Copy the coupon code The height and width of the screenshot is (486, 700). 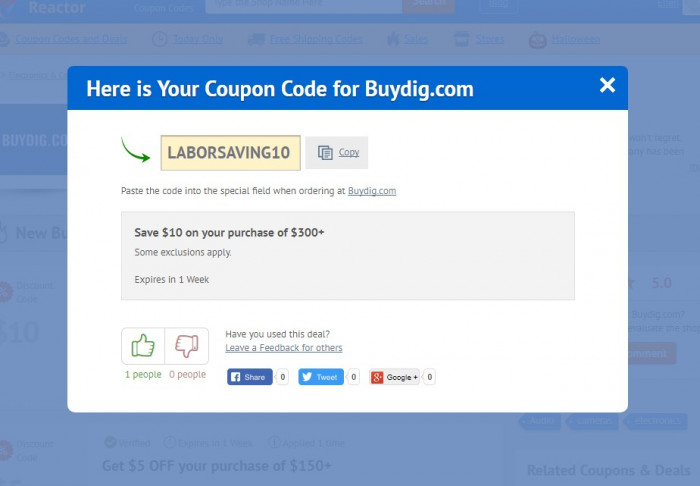[x=337, y=153]
